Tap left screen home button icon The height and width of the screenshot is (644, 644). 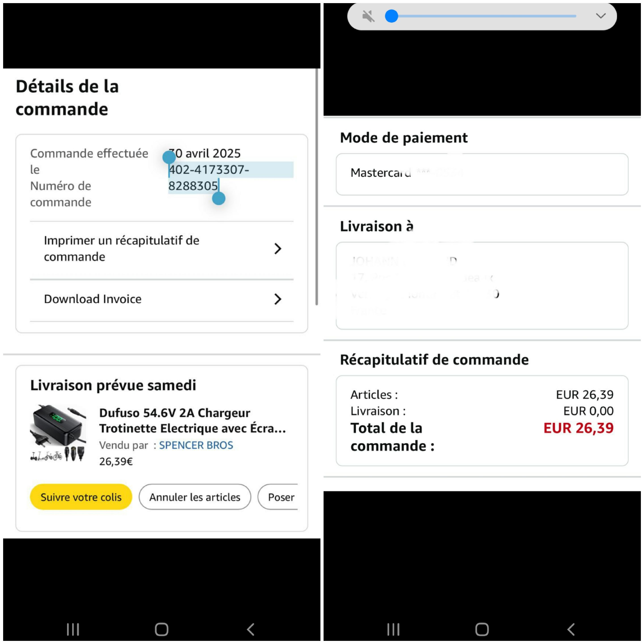tap(162, 629)
